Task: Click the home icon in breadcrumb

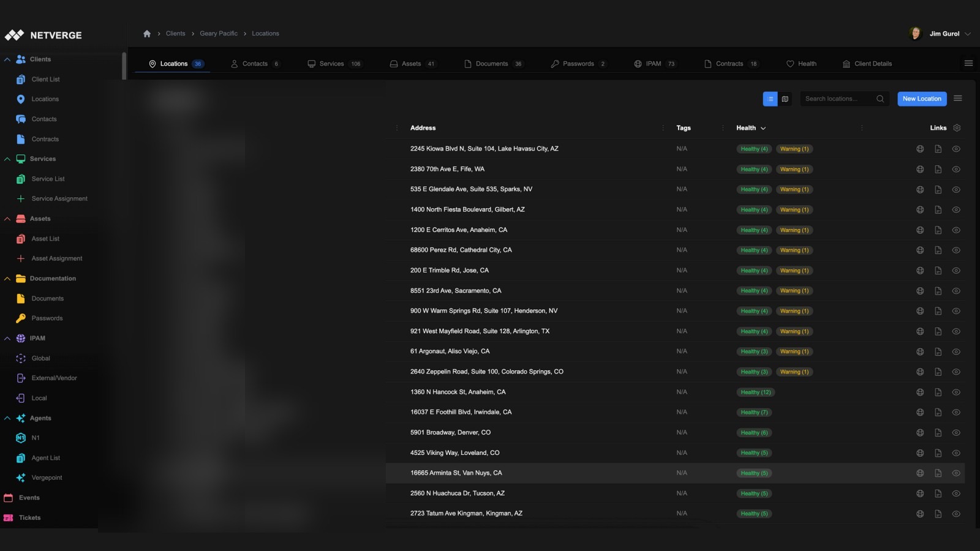Action: pos(147,34)
